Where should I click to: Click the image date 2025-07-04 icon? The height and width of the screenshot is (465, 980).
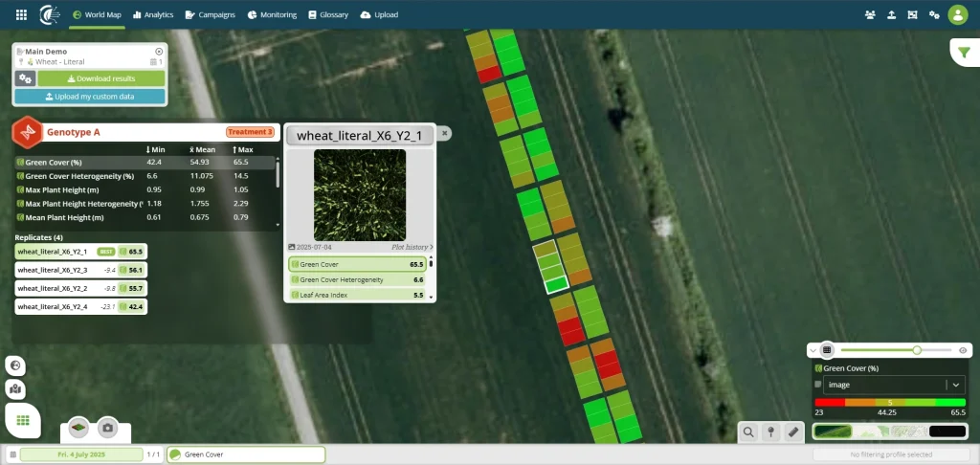[292, 247]
